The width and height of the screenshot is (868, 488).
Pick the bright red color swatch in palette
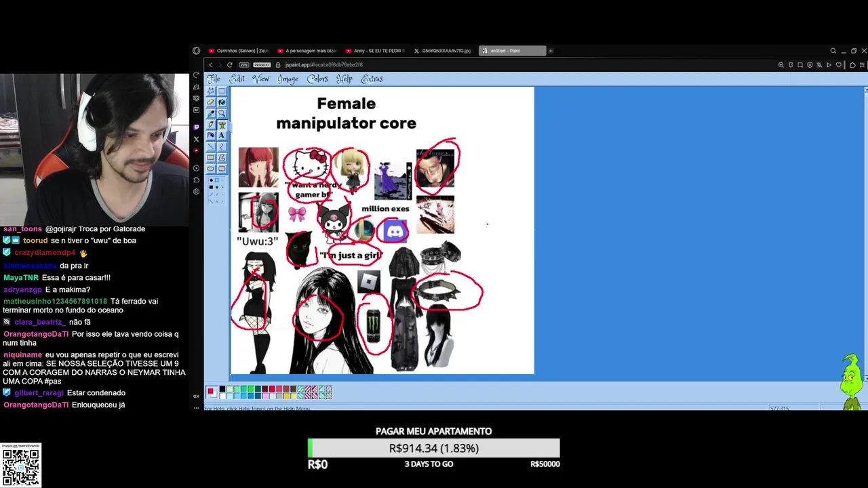[272, 388]
